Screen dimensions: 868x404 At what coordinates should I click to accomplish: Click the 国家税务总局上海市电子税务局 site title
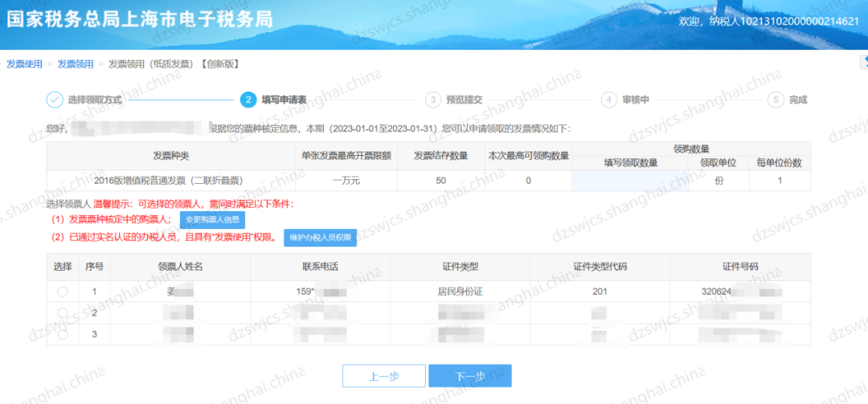coord(140,20)
